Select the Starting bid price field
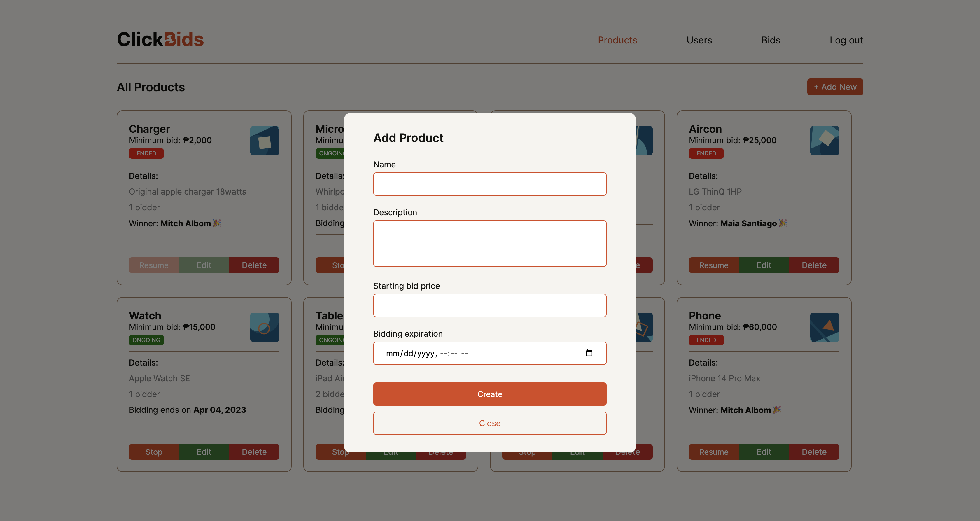The height and width of the screenshot is (521, 980). tap(490, 305)
